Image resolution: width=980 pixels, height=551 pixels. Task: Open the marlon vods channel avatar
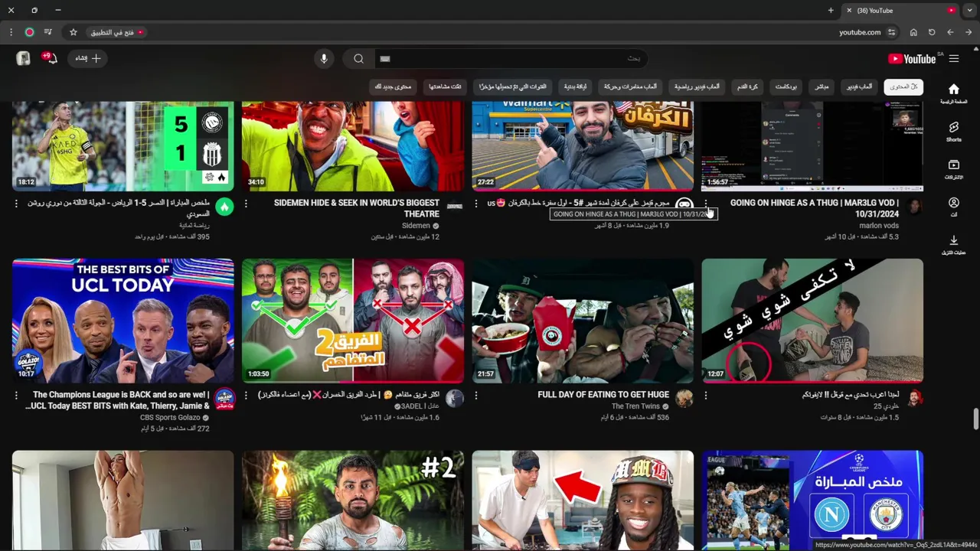(x=914, y=207)
